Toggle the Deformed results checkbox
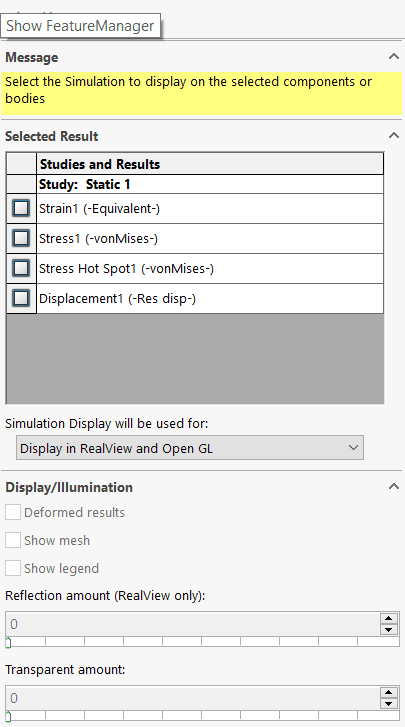 [13, 512]
